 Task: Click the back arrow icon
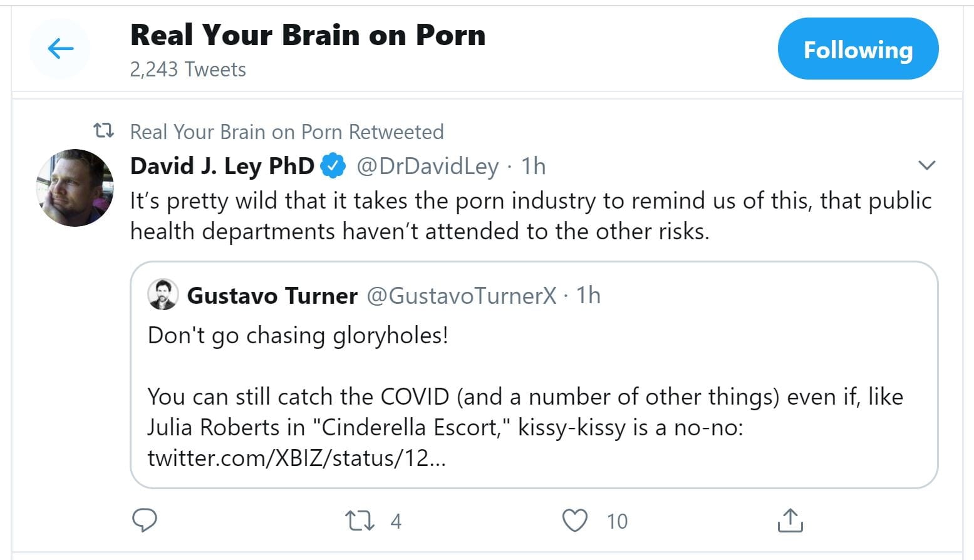click(x=61, y=49)
